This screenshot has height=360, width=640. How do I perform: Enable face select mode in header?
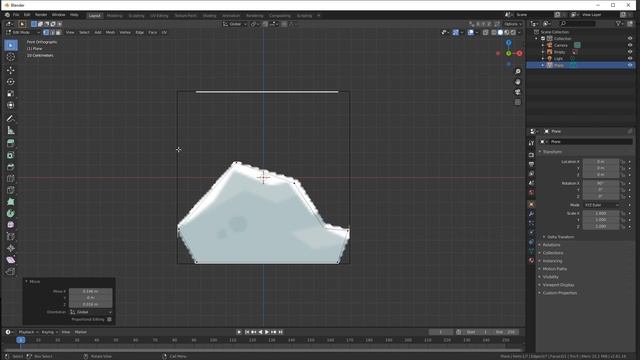pos(58,32)
